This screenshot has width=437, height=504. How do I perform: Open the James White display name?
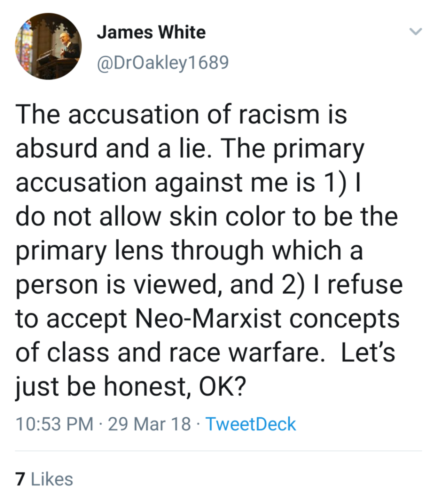click(151, 32)
